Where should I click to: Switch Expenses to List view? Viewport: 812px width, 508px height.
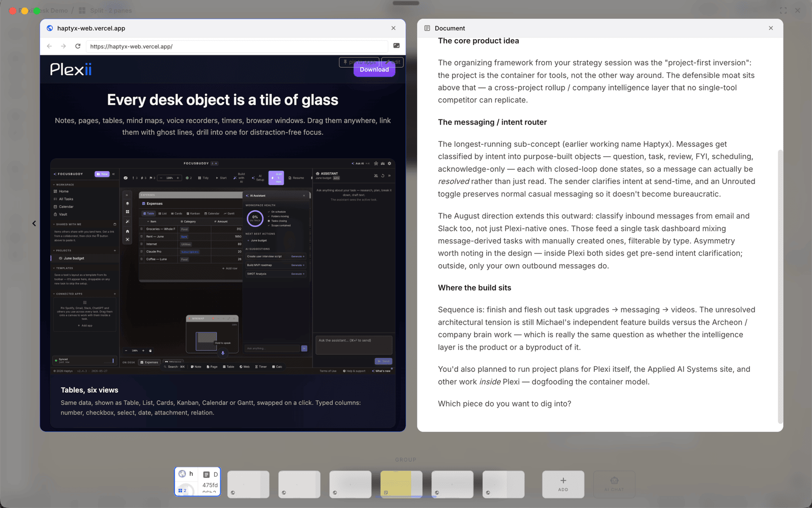pos(162,213)
